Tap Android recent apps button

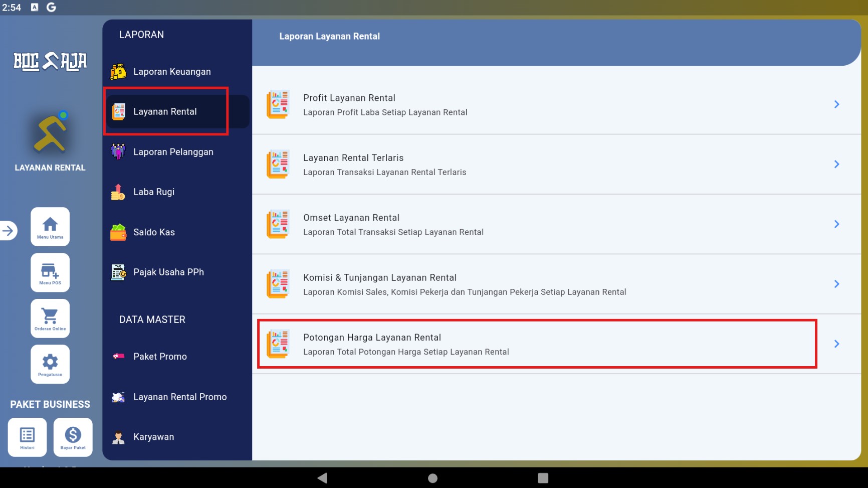pyautogui.click(x=543, y=478)
